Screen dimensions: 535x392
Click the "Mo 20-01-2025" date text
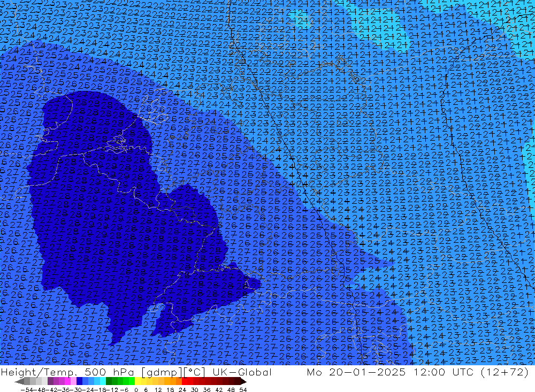(x=356, y=372)
